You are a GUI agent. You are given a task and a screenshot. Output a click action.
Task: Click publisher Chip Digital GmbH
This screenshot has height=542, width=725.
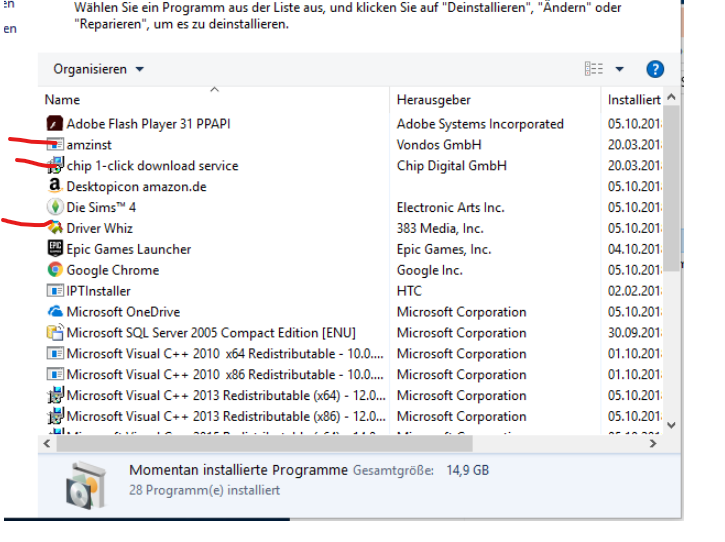452,166
